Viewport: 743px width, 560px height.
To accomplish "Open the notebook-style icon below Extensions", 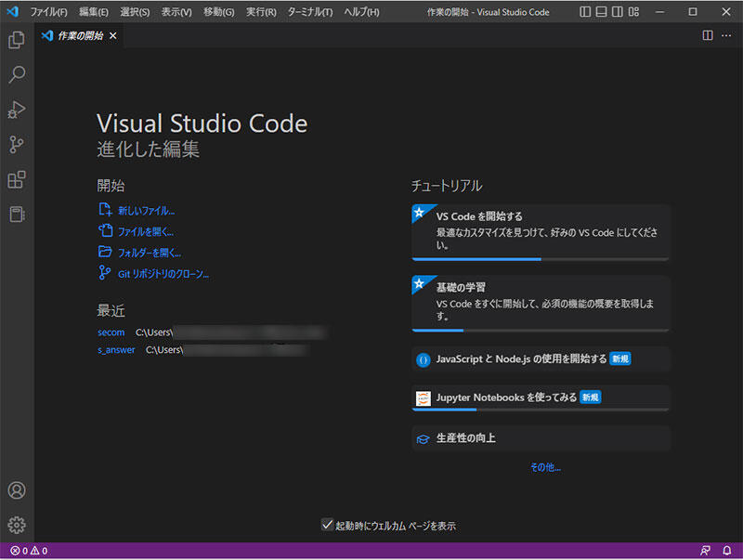I will point(17,215).
